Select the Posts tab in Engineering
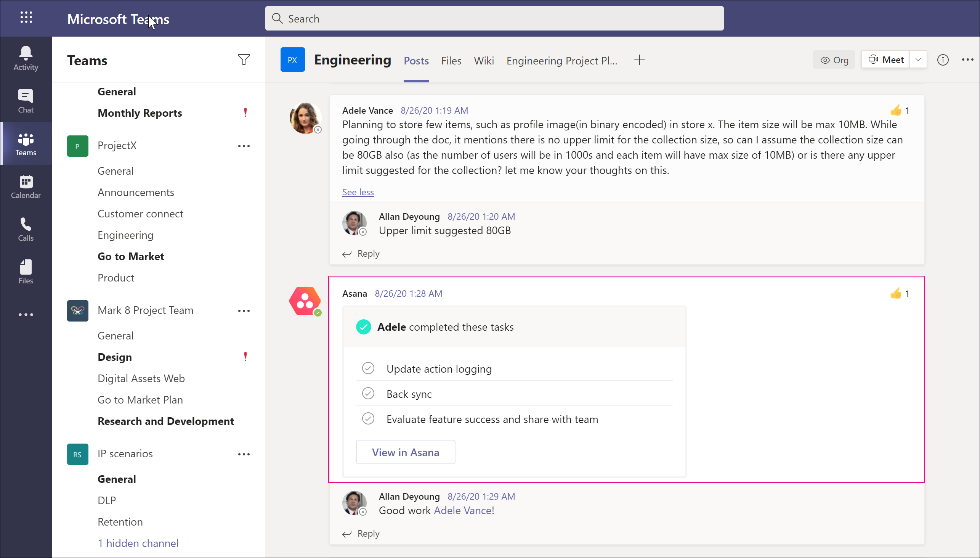 [416, 61]
